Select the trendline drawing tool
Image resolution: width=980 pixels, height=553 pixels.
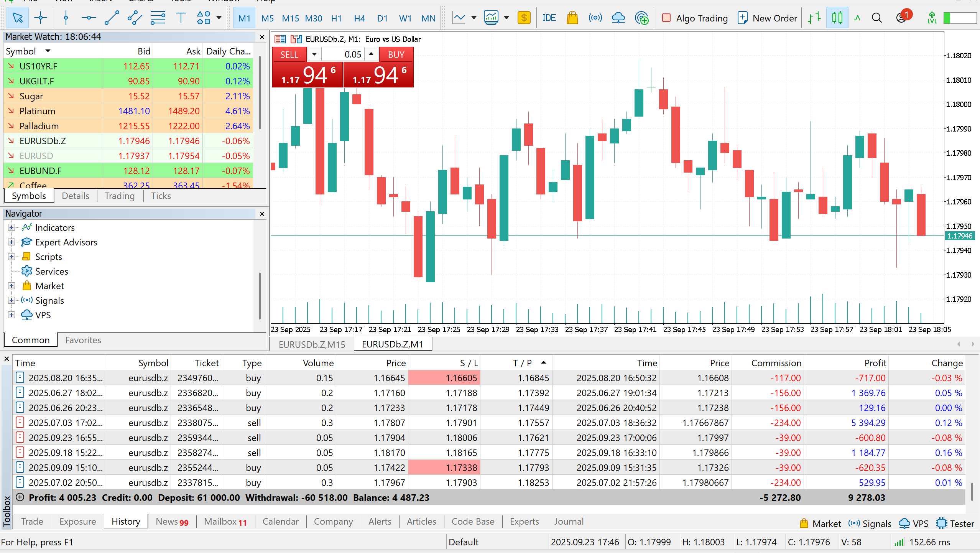point(112,18)
